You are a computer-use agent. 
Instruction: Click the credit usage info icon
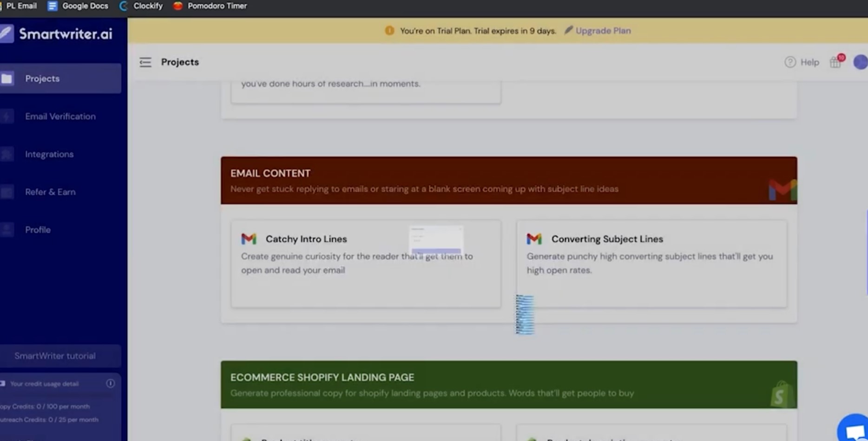(110, 383)
